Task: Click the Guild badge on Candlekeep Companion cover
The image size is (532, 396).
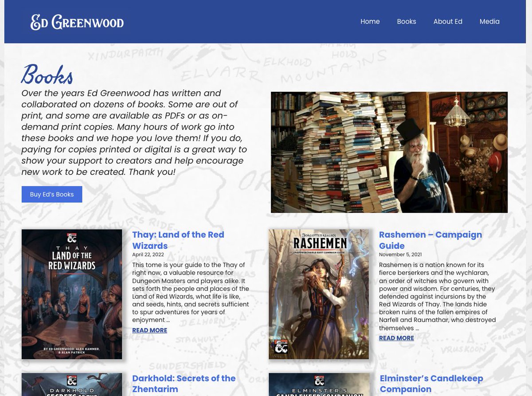Action: (319, 380)
